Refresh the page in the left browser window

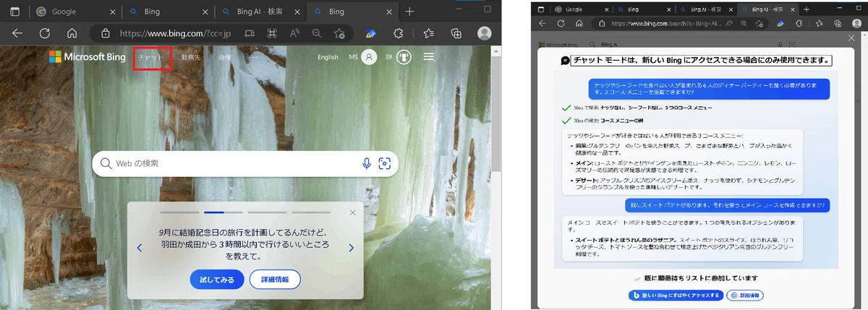click(x=45, y=33)
